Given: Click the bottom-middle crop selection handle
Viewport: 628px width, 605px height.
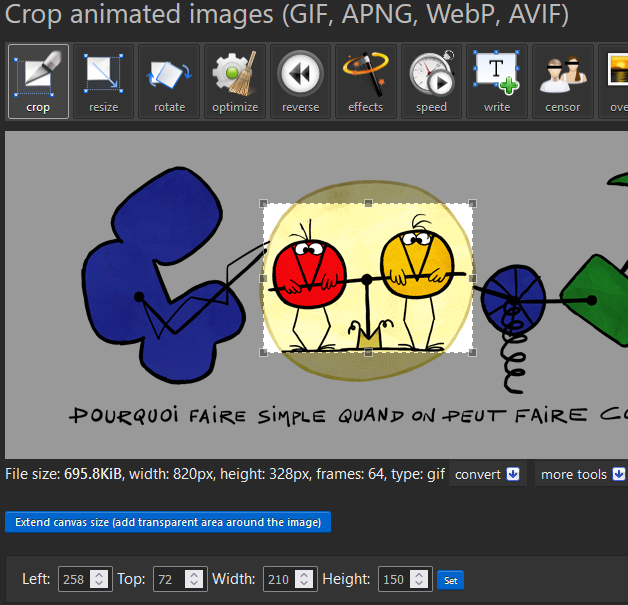Looking at the screenshot, I should pos(368,352).
